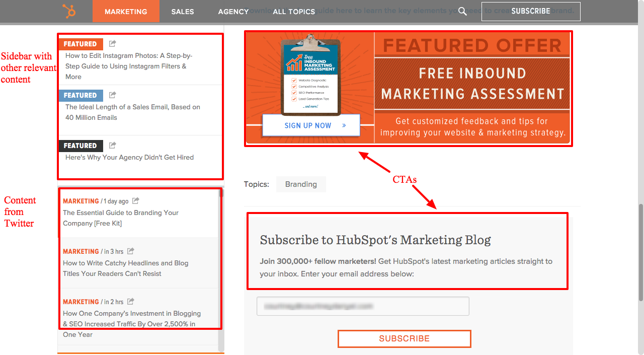The image size is (644, 355).
Task: Click share icon next to '1 day ago'
Action: pyautogui.click(x=136, y=200)
